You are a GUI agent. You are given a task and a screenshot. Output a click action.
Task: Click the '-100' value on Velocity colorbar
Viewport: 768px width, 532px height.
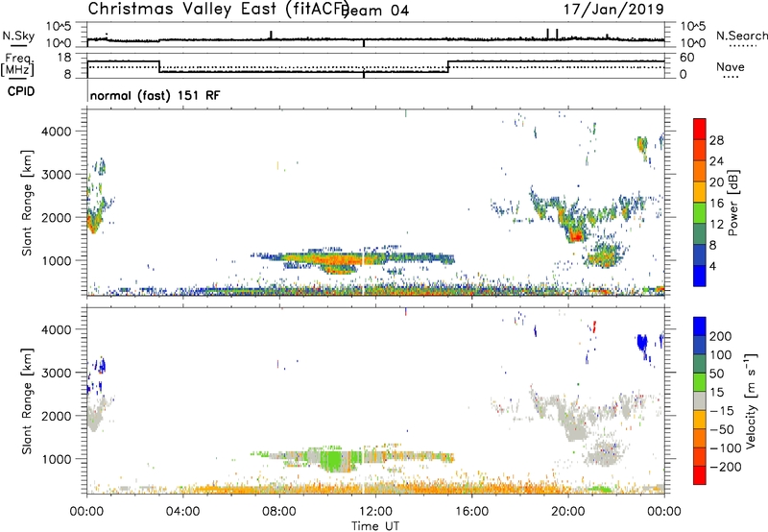click(726, 447)
